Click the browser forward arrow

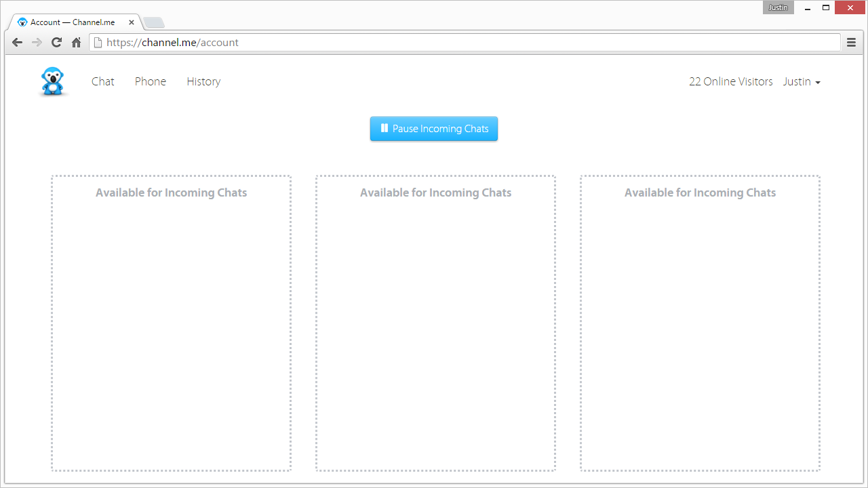(37, 43)
